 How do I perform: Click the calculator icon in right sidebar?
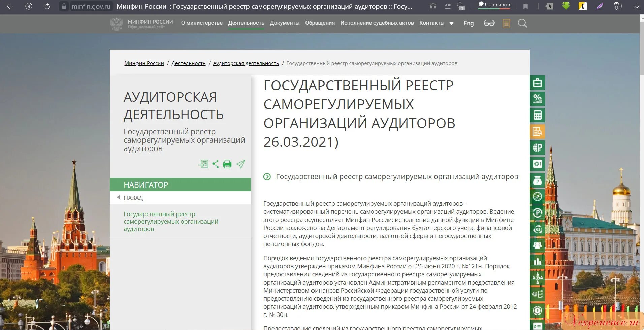(537, 115)
